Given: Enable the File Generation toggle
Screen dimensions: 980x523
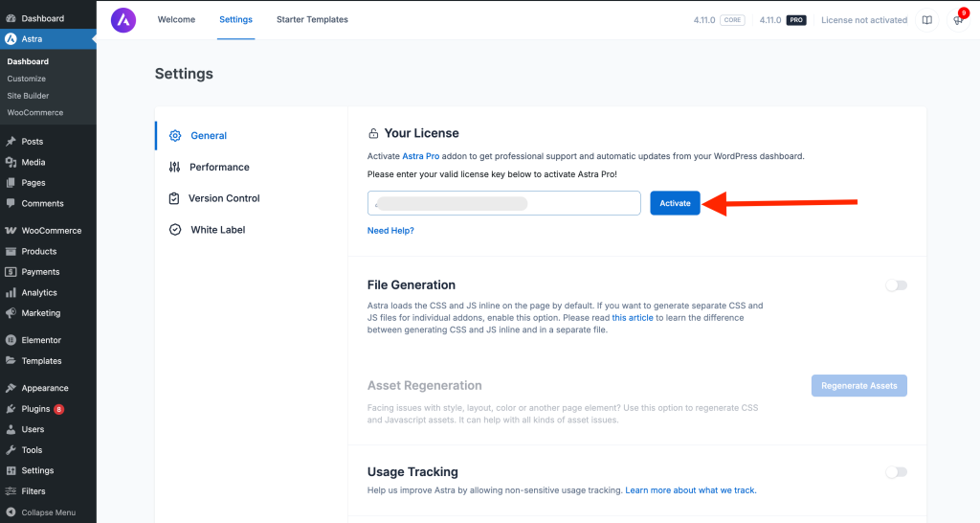Looking at the screenshot, I should click(x=896, y=285).
